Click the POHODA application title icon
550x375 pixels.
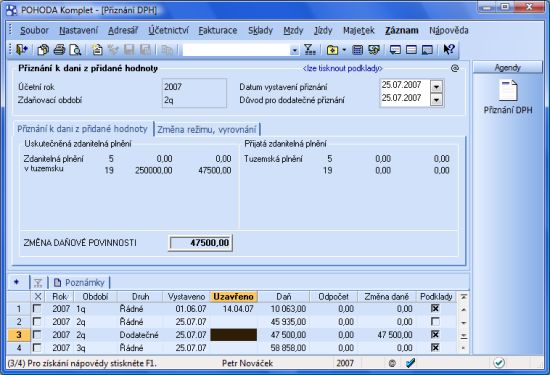[12, 10]
